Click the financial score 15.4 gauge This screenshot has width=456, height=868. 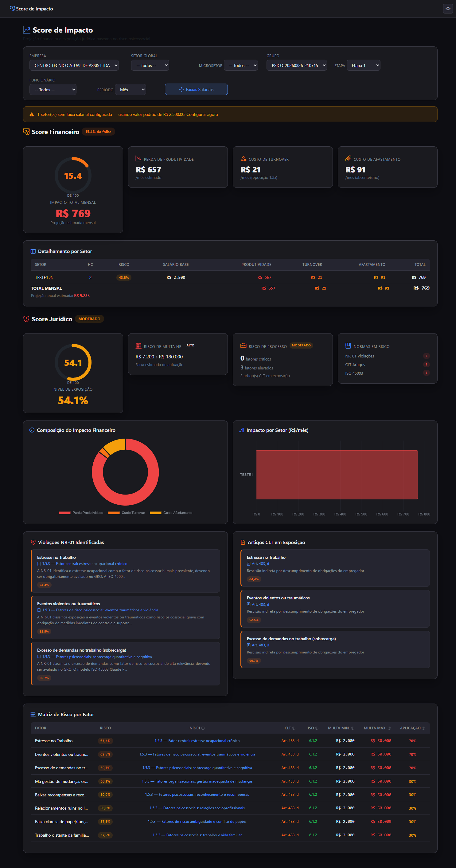click(x=73, y=176)
